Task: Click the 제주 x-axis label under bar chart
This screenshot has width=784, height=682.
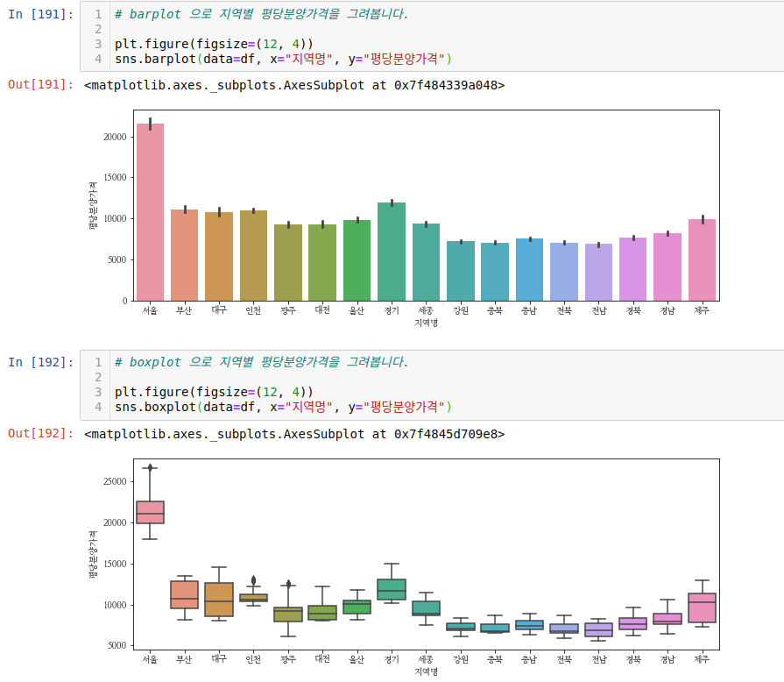Action: tap(702, 310)
